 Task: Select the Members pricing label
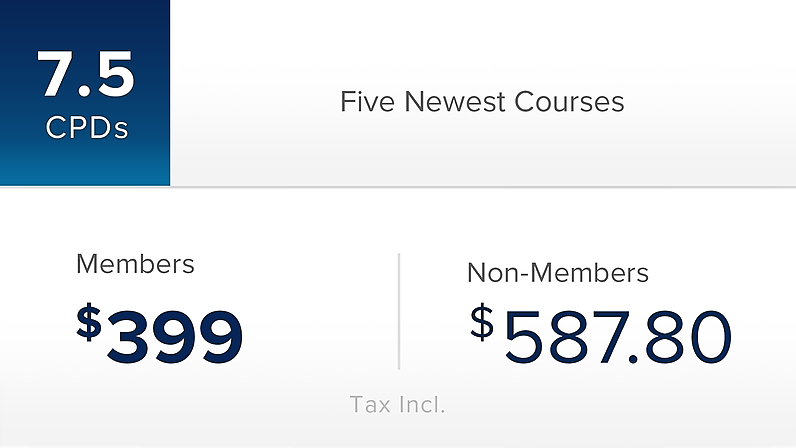135,264
